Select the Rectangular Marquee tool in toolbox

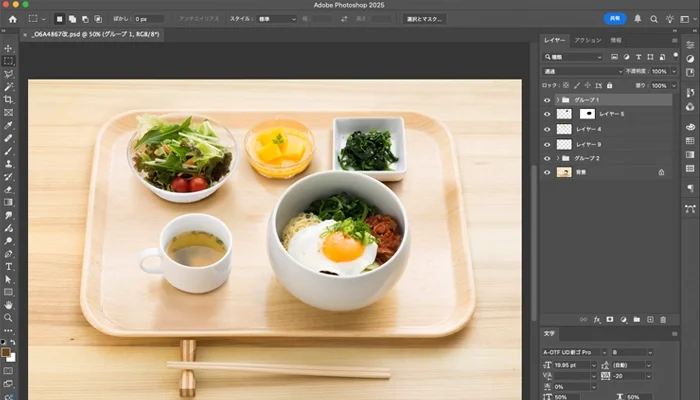coord(8,61)
